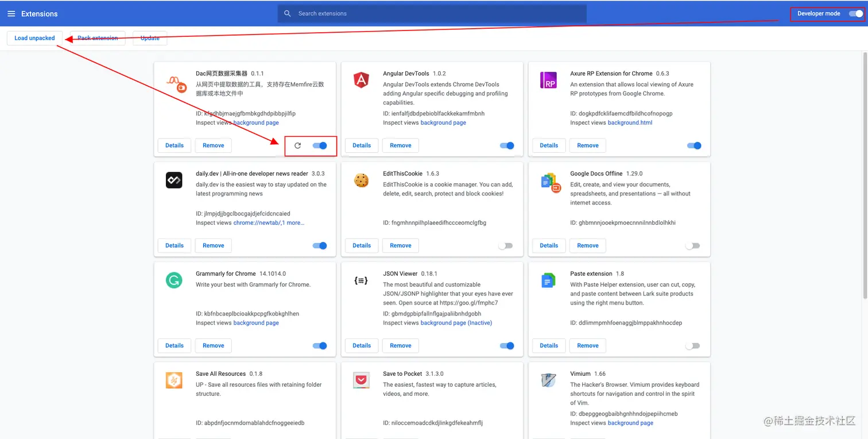Click the Load unpacked button
868x439 pixels.
pos(34,38)
